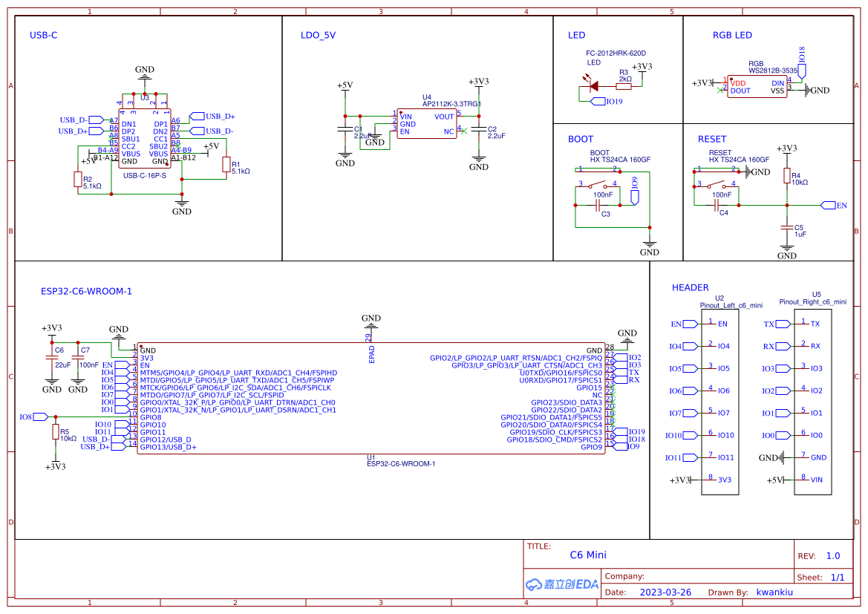
Task: Select the R4 10kΩ pull-up resistor
Action: (x=787, y=176)
